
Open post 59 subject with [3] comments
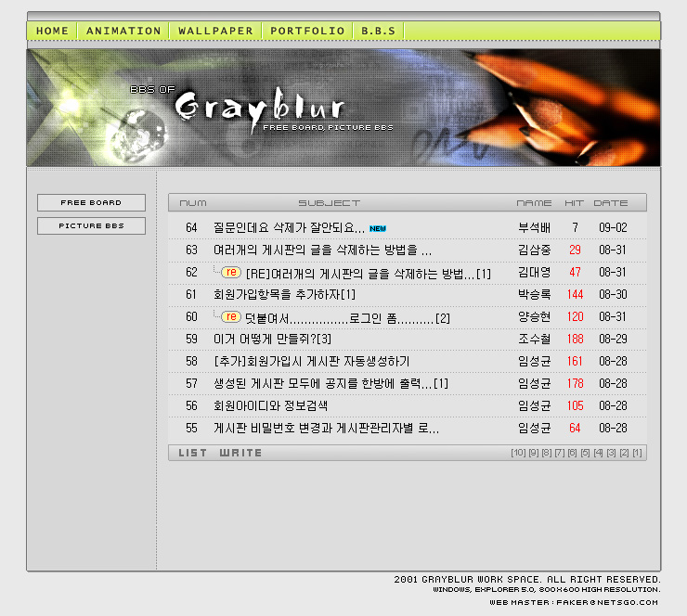tap(273, 339)
